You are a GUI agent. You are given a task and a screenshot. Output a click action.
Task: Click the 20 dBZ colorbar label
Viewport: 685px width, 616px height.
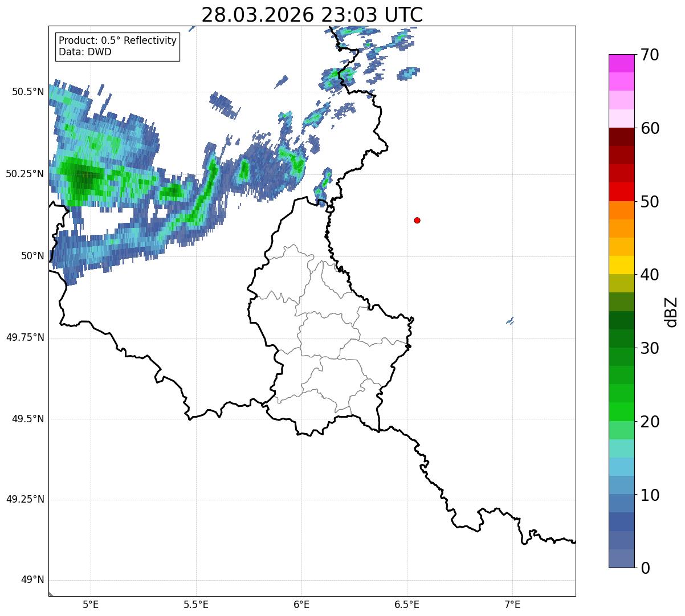pyautogui.click(x=650, y=422)
